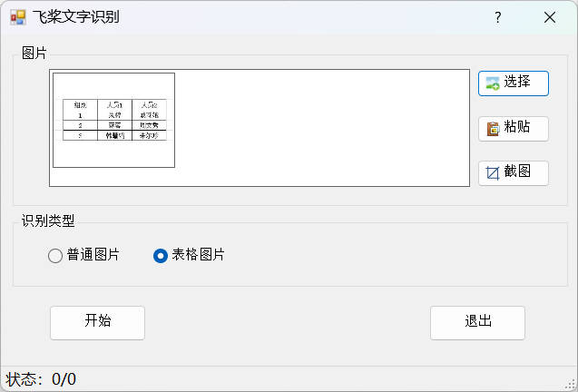The height and width of the screenshot is (392, 578).
Task: Close the 飞桨文字识别 dialog window
Action: 549,17
